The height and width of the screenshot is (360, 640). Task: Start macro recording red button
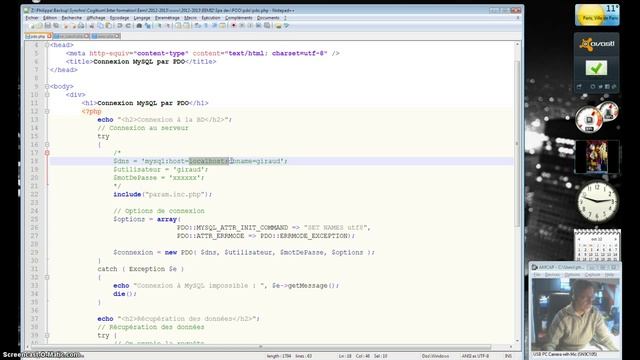coord(233,26)
